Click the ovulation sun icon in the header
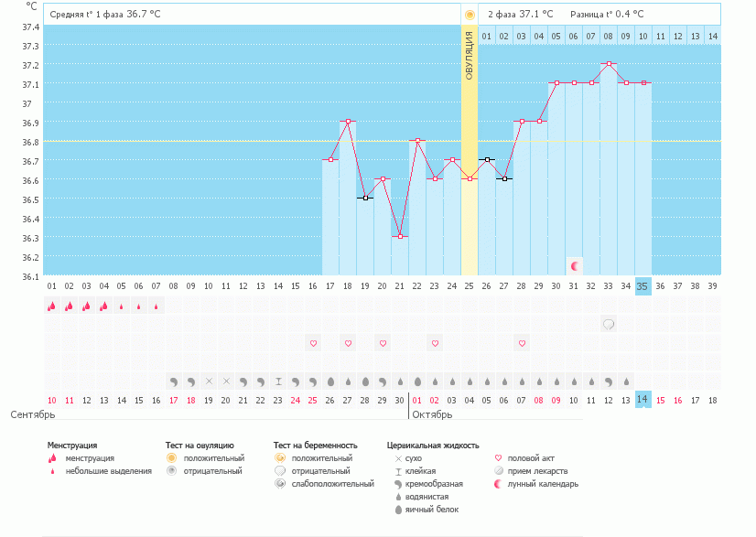756x537 pixels. tap(470, 15)
